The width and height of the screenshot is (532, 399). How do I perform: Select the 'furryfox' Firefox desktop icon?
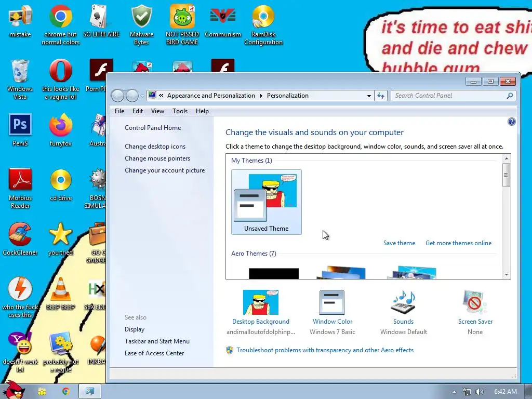(x=60, y=130)
